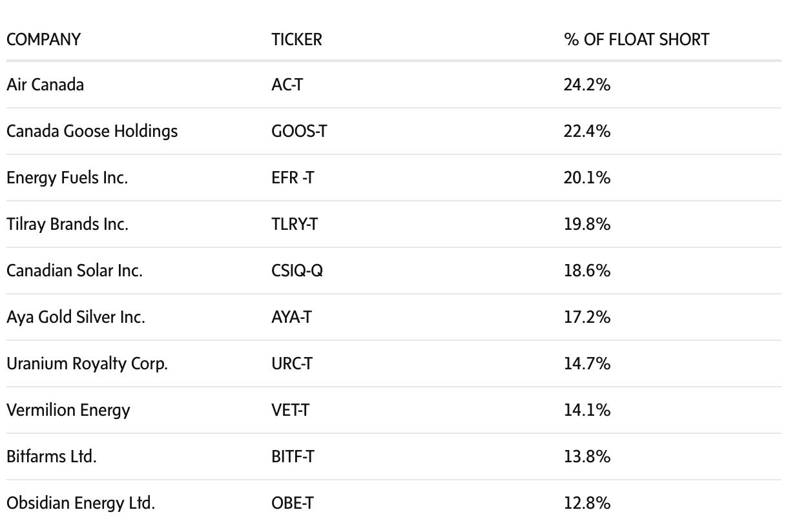Open the TLRY-T ticker symbol
Viewport: 788px width, 532px height.
pos(295,224)
